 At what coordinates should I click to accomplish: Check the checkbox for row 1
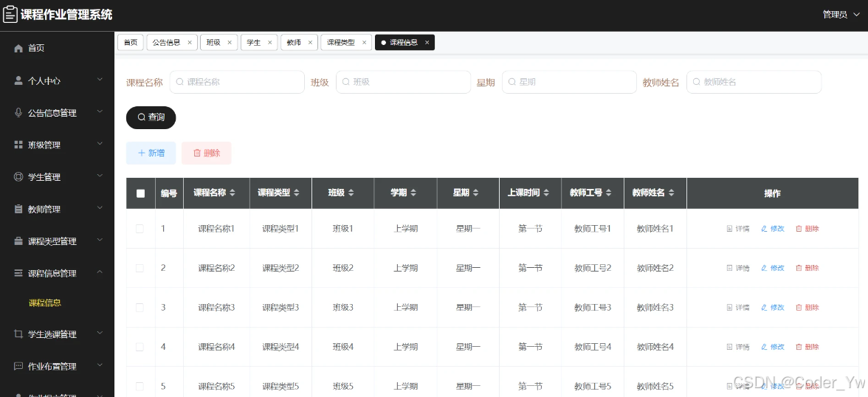tap(139, 229)
